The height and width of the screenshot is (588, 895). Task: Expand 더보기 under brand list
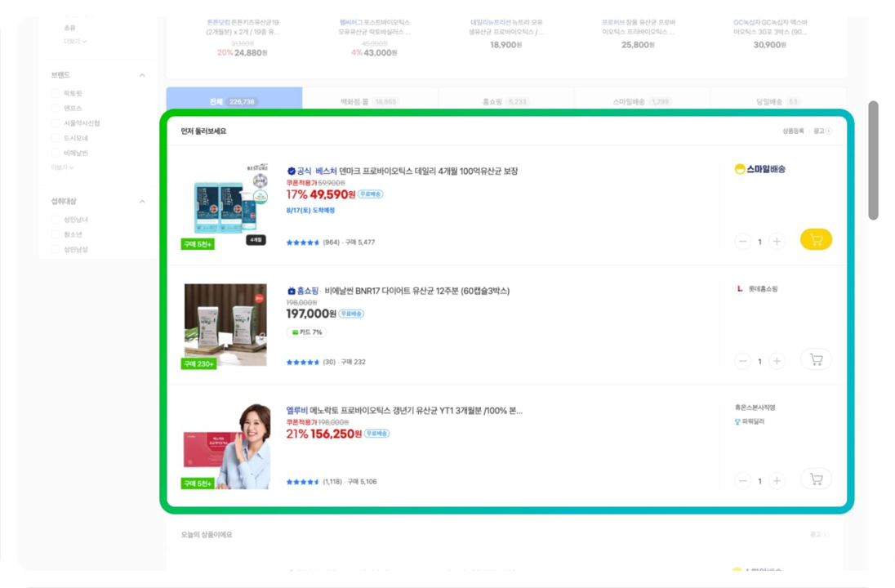(62, 168)
